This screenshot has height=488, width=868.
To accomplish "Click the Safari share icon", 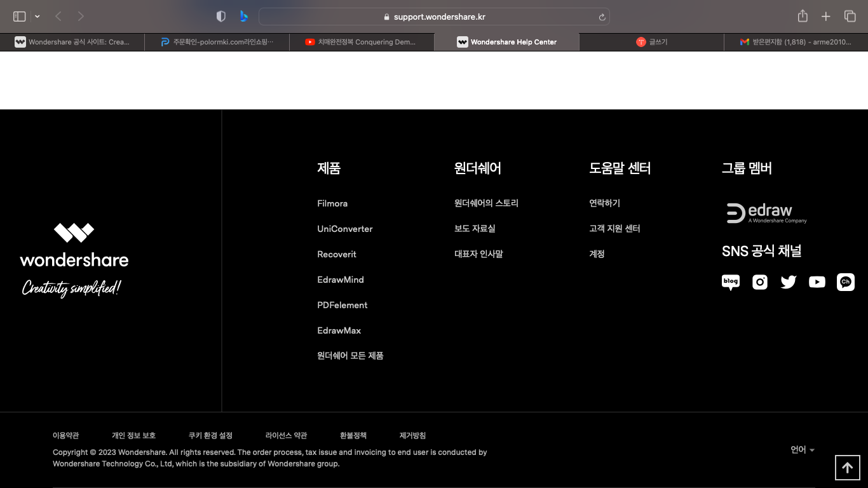I will point(803,16).
